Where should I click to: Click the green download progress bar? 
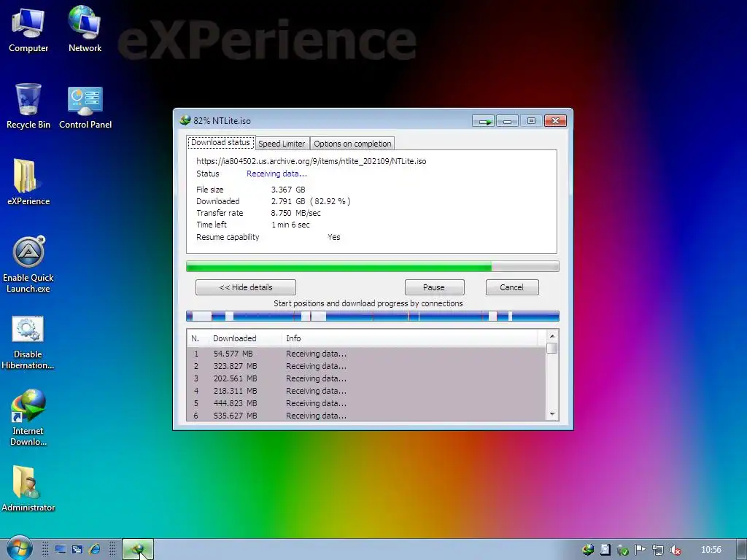point(373,267)
